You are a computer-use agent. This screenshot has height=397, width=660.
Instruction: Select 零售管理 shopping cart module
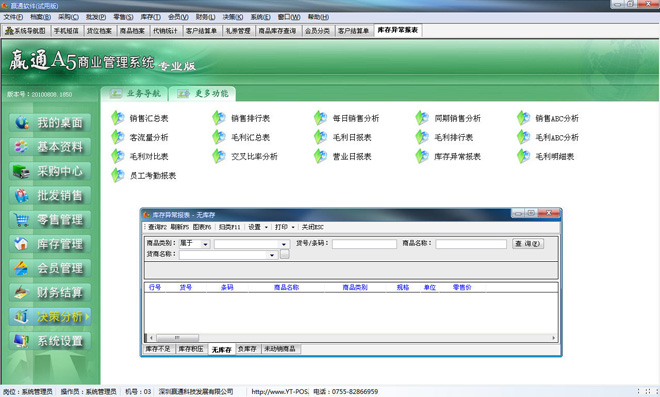point(50,220)
